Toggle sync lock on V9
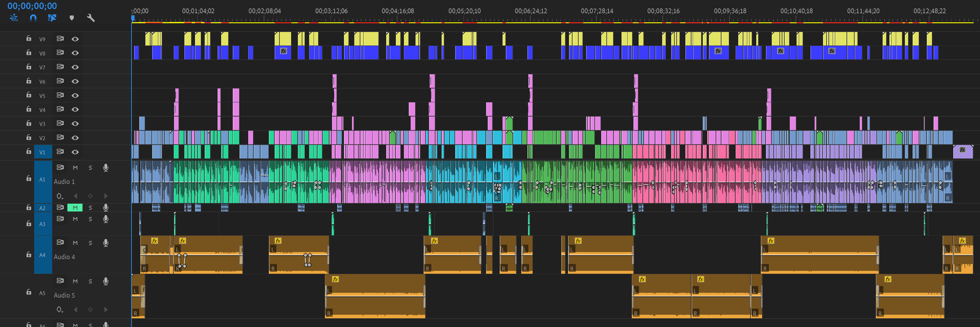The width and height of the screenshot is (980, 327). coord(60,38)
